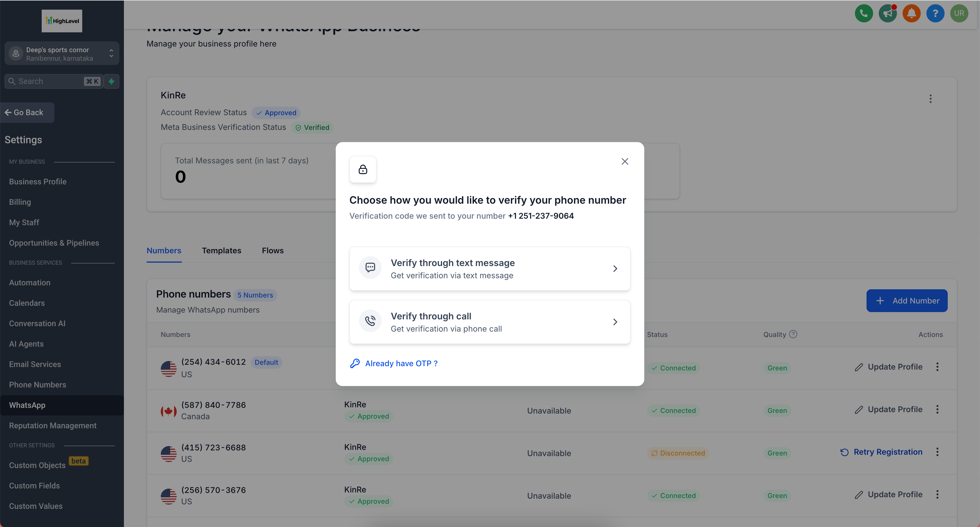Open Phone Numbers settings
980x527 pixels.
pyautogui.click(x=38, y=385)
